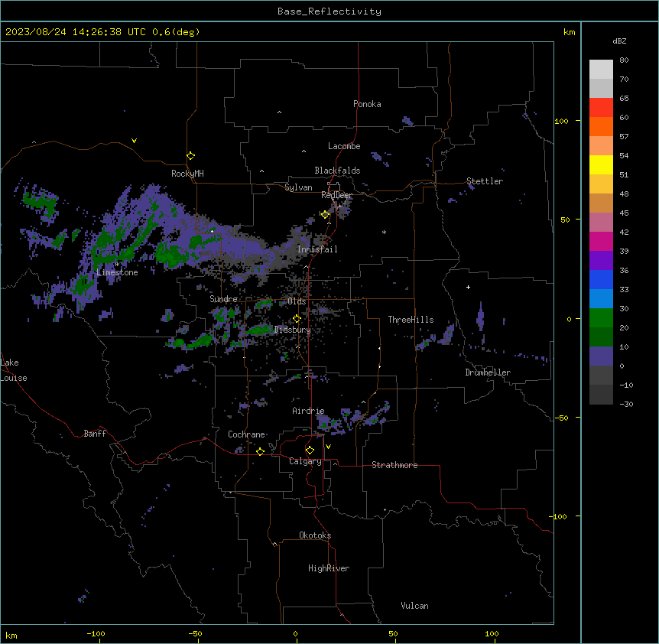Click the 30 dBZ green legend swatch
659x644 pixels.
601,318
